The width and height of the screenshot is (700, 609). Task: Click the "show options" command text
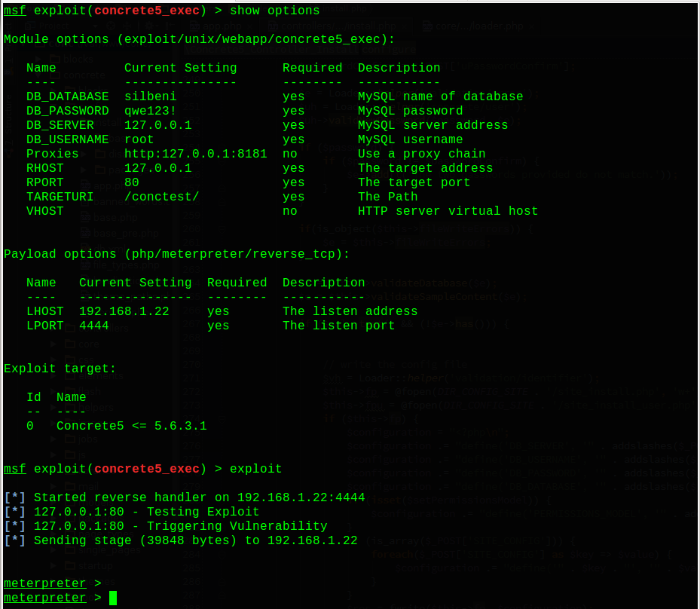(274, 11)
